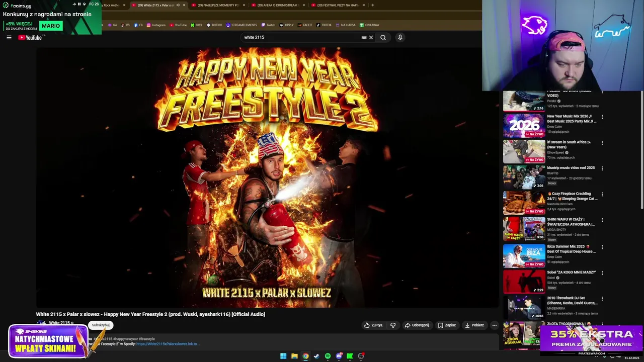Open the NA HAPSA bookmark folder
Image resolution: width=644 pixels, height=362 pixels.
click(x=345, y=25)
